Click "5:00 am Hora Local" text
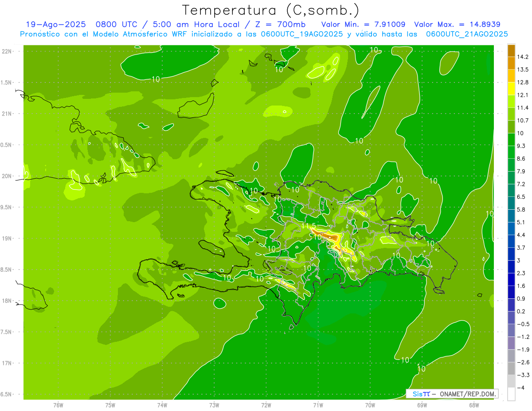 pos(195,24)
